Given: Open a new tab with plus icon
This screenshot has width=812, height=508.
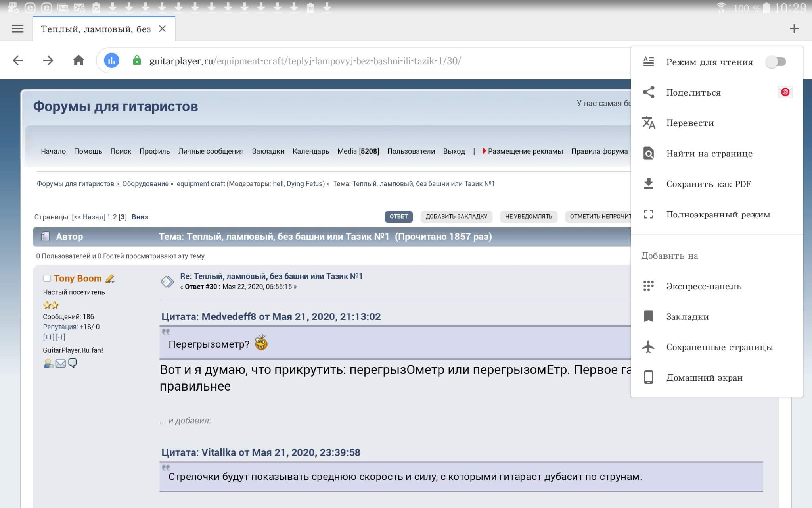Looking at the screenshot, I should (x=794, y=29).
